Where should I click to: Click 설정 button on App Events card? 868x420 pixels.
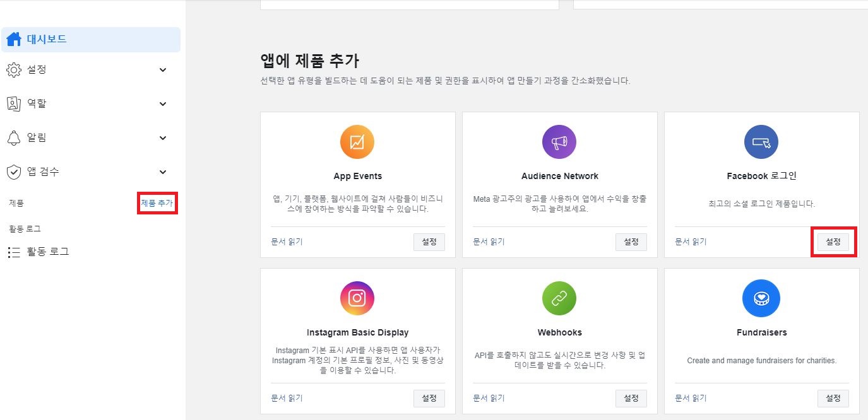[x=429, y=242]
